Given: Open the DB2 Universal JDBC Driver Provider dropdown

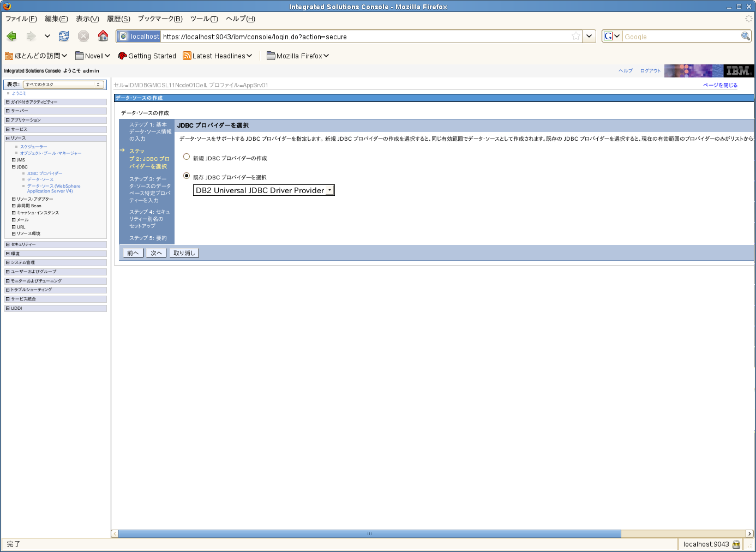Looking at the screenshot, I should [x=264, y=190].
